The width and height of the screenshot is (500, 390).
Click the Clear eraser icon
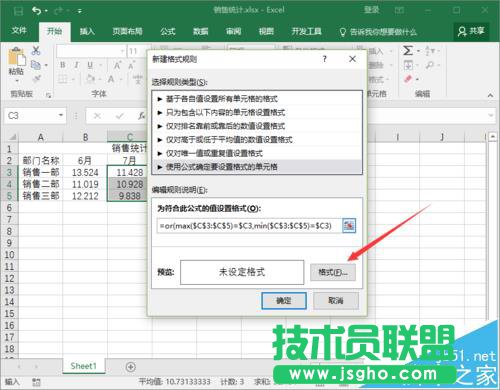(408, 79)
